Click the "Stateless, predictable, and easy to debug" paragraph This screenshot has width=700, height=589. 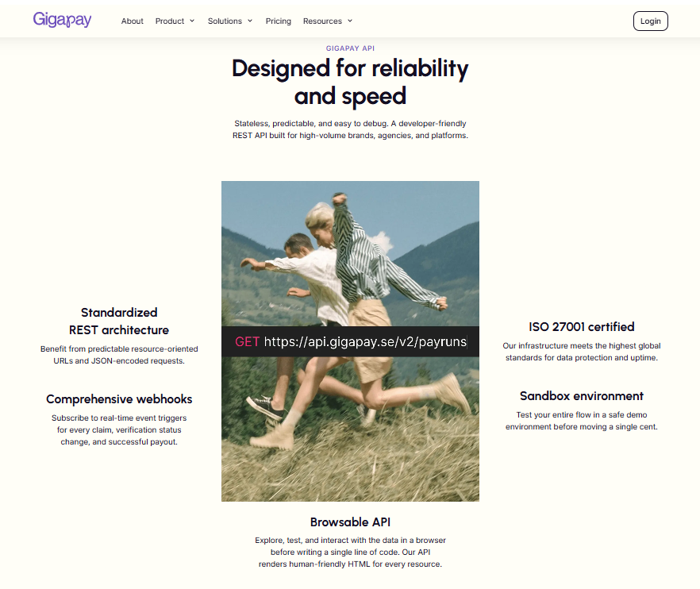point(350,129)
